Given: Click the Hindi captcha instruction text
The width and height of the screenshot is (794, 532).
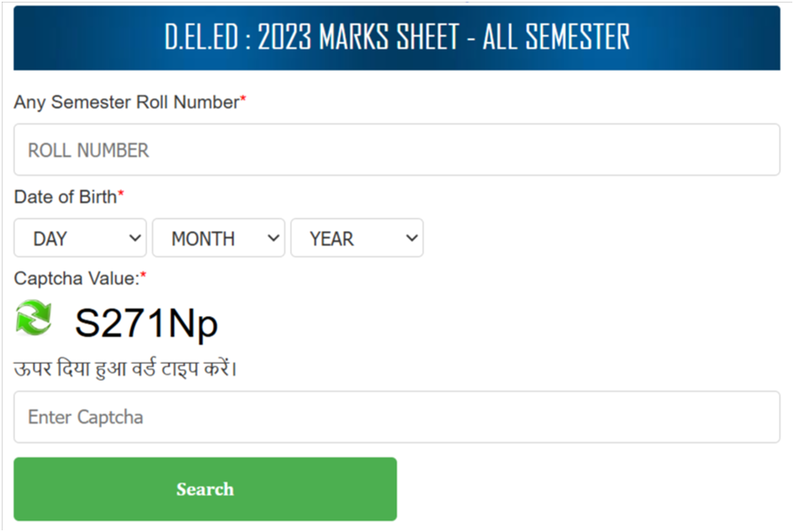Looking at the screenshot, I should click(125, 367).
